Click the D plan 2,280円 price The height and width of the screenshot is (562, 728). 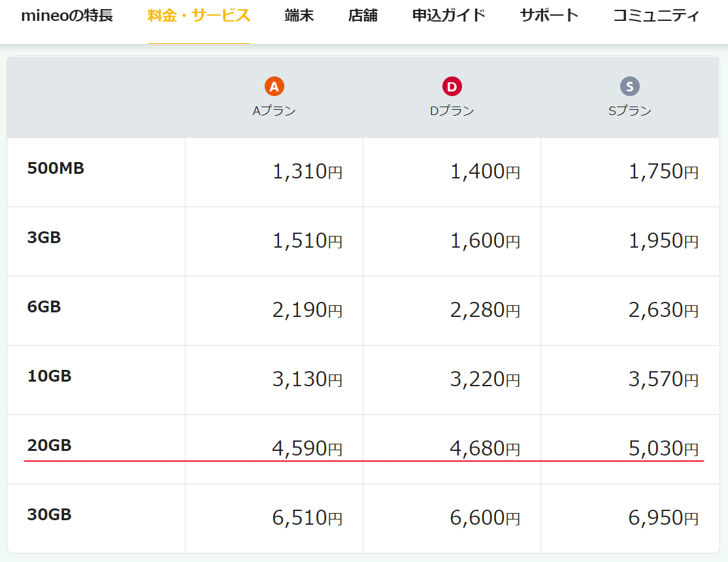click(485, 310)
